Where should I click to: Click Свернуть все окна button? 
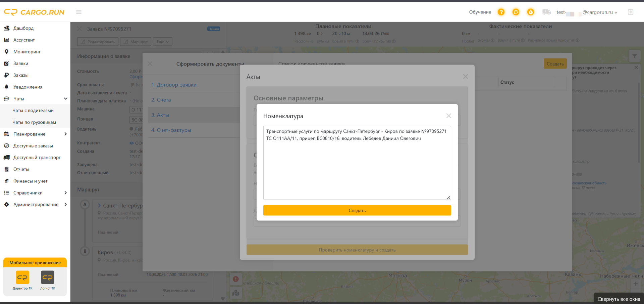[619, 299]
